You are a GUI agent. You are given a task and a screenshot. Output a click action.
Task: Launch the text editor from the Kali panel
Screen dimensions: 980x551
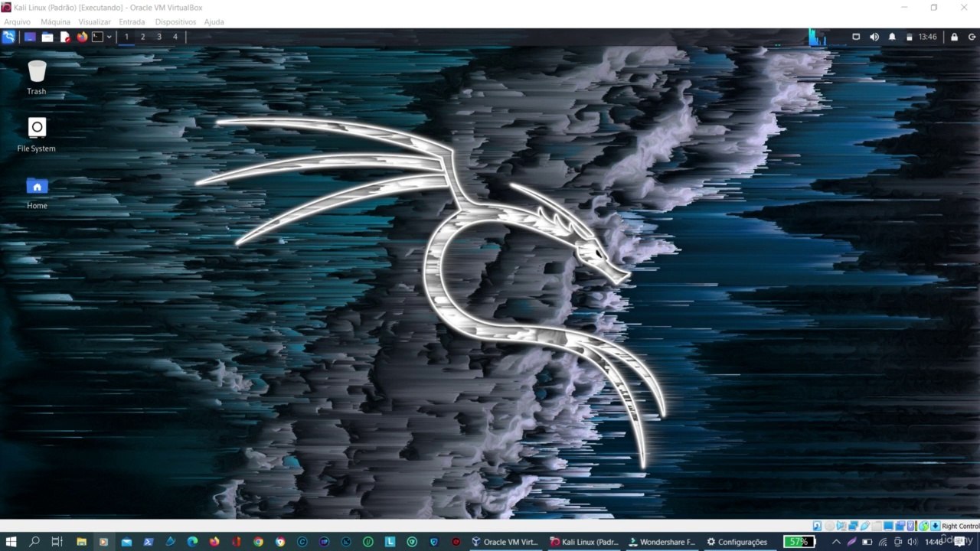click(x=65, y=37)
